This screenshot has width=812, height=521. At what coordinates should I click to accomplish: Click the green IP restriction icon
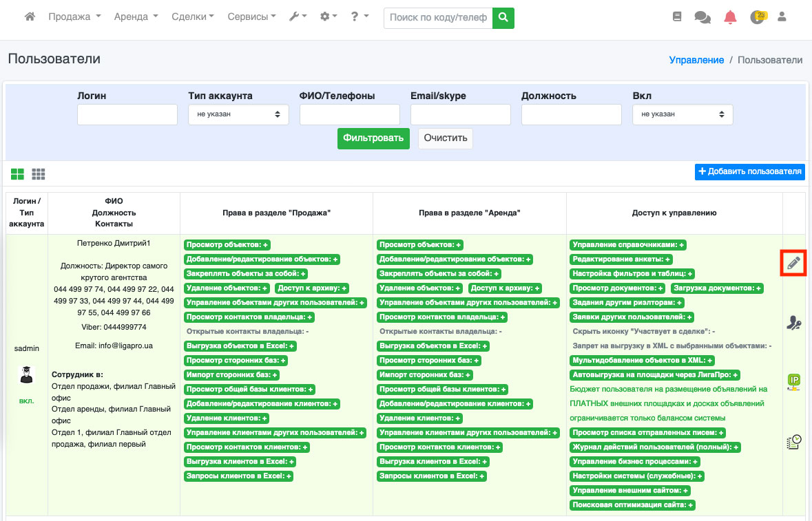[x=793, y=381]
